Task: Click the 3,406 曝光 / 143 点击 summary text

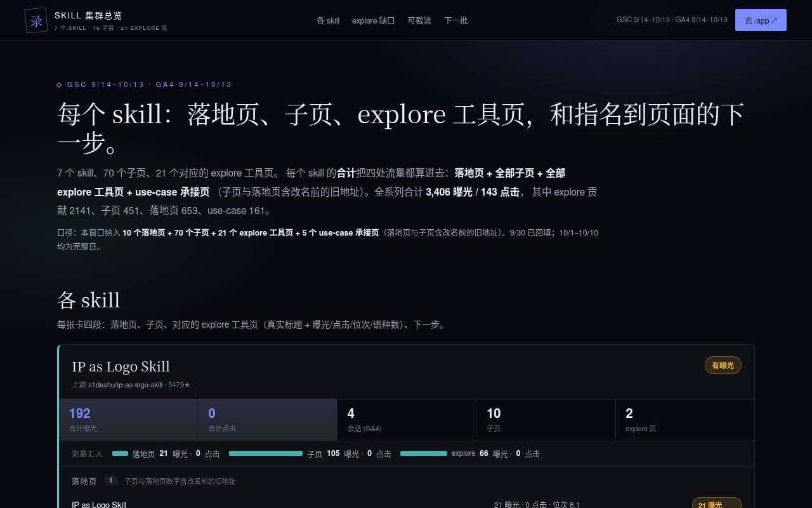Action: pyautogui.click(x=473, y=192)
